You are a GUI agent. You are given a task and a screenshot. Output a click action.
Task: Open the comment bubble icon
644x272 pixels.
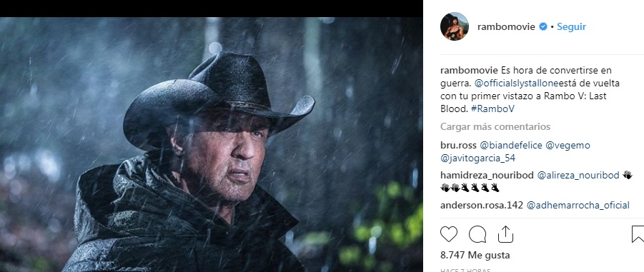coord(477,234)
